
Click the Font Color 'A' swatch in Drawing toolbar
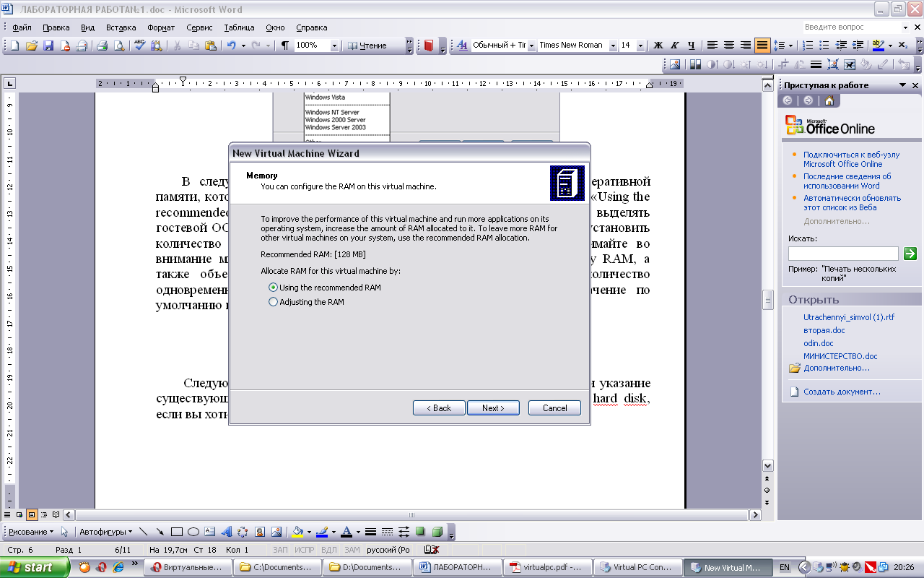point(346,532)
